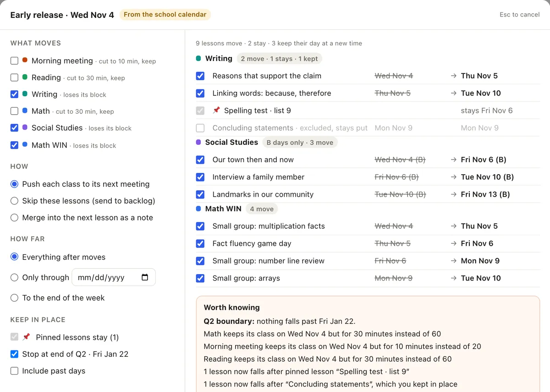This screenshot has height=392, width=550.
Task: Click the Early release · Wed Nov 4 title
Action: pos(62,15)
